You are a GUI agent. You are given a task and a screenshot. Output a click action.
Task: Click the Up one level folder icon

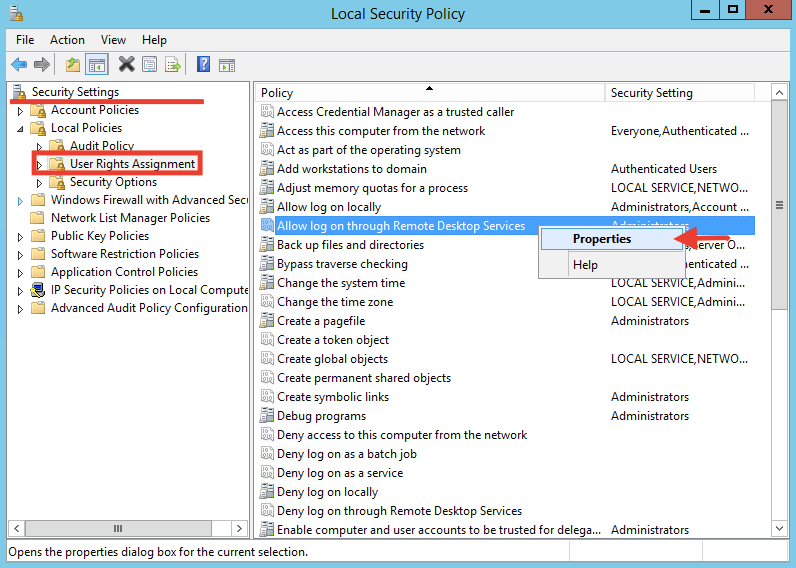(72, 65)
